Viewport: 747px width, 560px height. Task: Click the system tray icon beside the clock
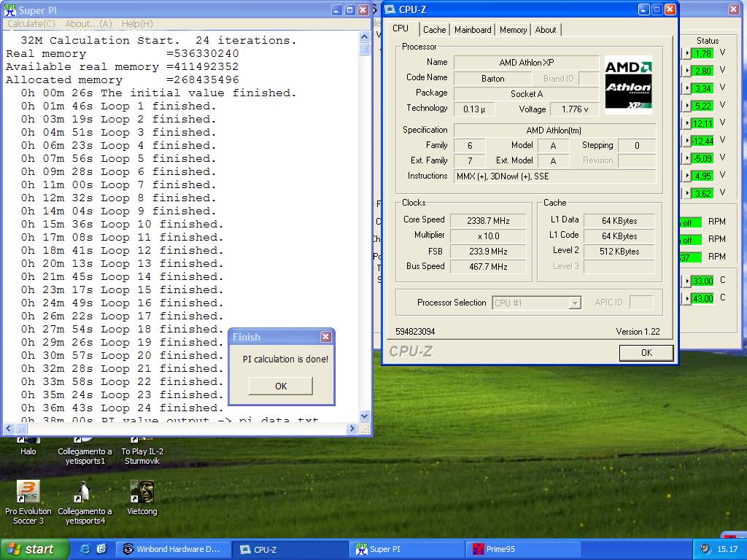click(705, 549)
